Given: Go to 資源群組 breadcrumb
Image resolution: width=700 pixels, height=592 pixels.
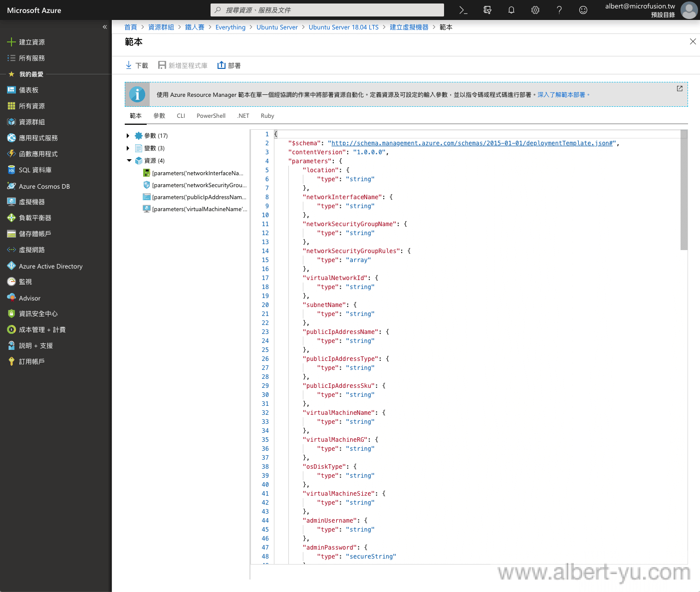Looking at the screenshot, I should [161, 27].
